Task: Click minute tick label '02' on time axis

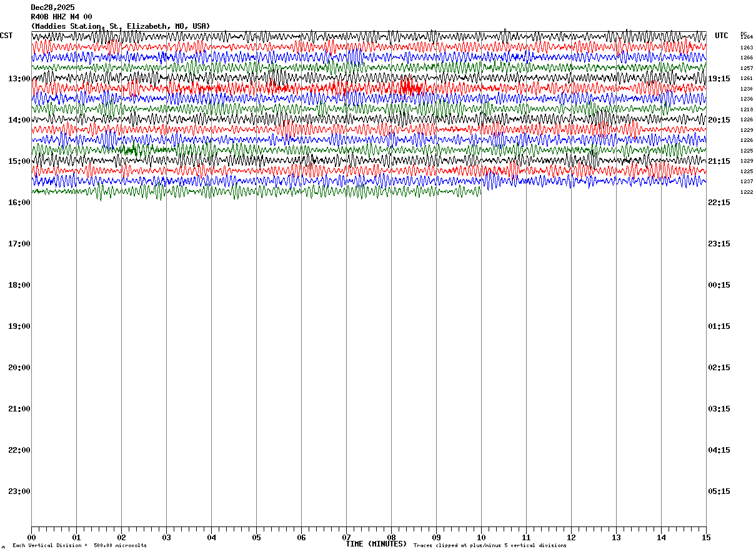Action: [121, 537]
